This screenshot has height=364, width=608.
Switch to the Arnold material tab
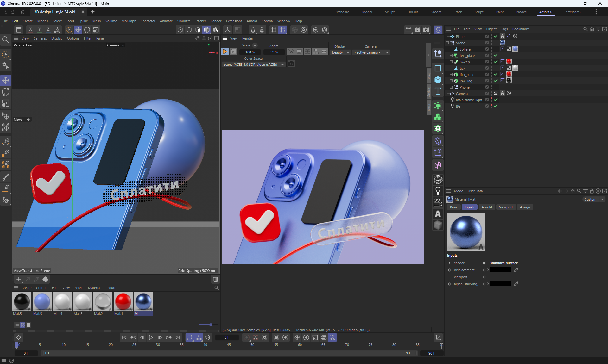(x=486, y=207)
